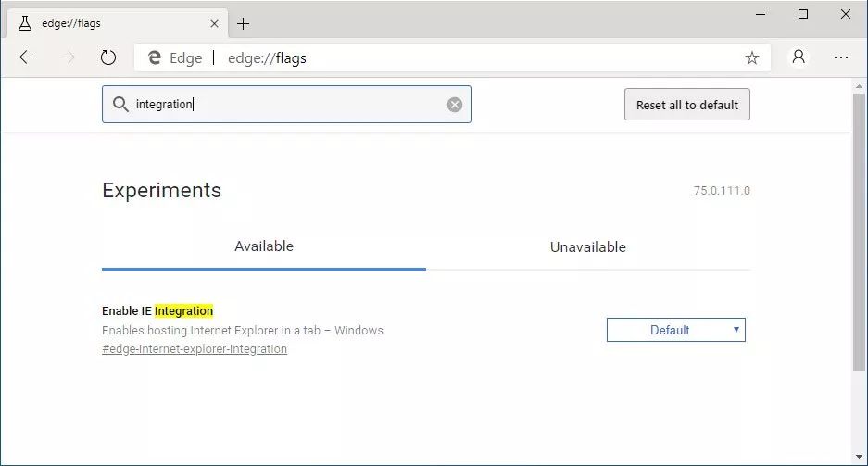Click the forward navigation arrow
The height and width of the screenshot is (466, 868).
(x=68, y=57)
